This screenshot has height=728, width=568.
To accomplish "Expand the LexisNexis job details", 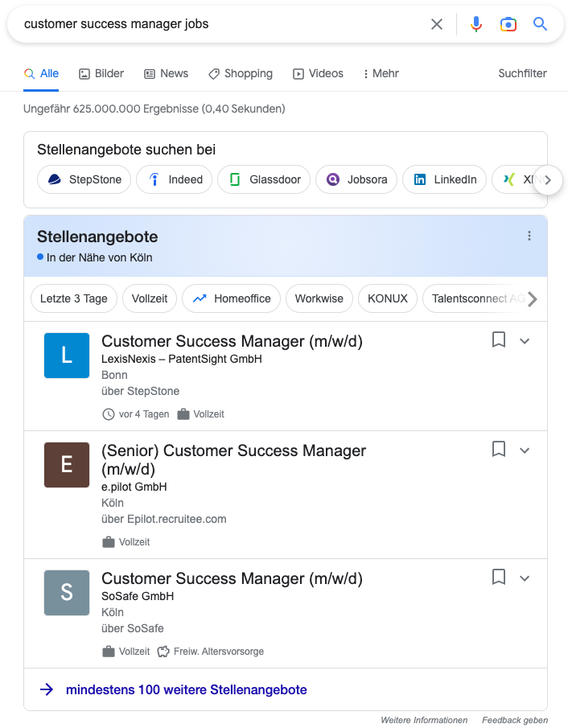I will tap(525, 341).
